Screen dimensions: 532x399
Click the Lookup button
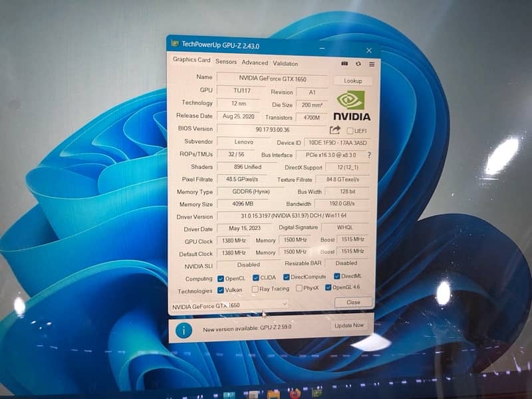tap(353, 80)
